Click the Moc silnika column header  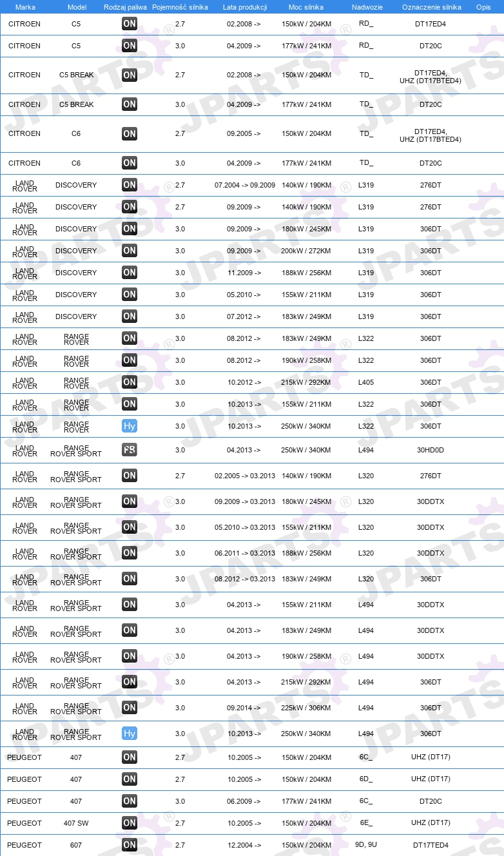pyautogui.click(x=306, y=7)
